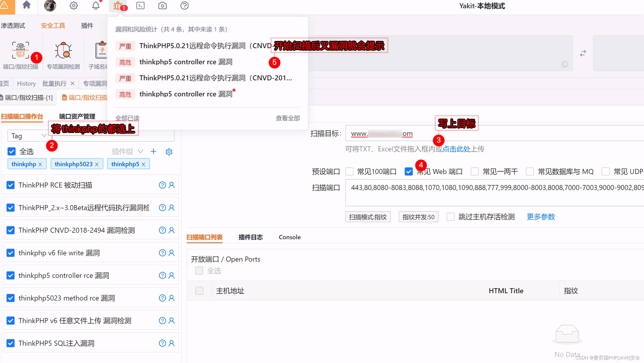Open the 端口/指纹扫描 fingerprint tool

click(x=20, y=55)
